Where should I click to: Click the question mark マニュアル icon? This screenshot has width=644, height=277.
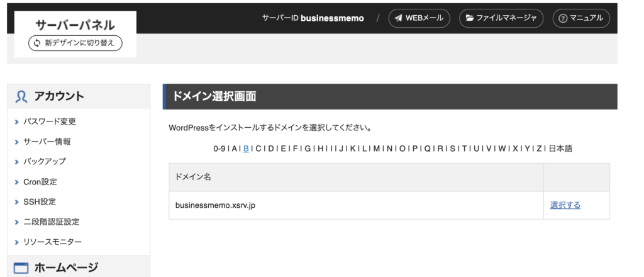coord(563,18)
